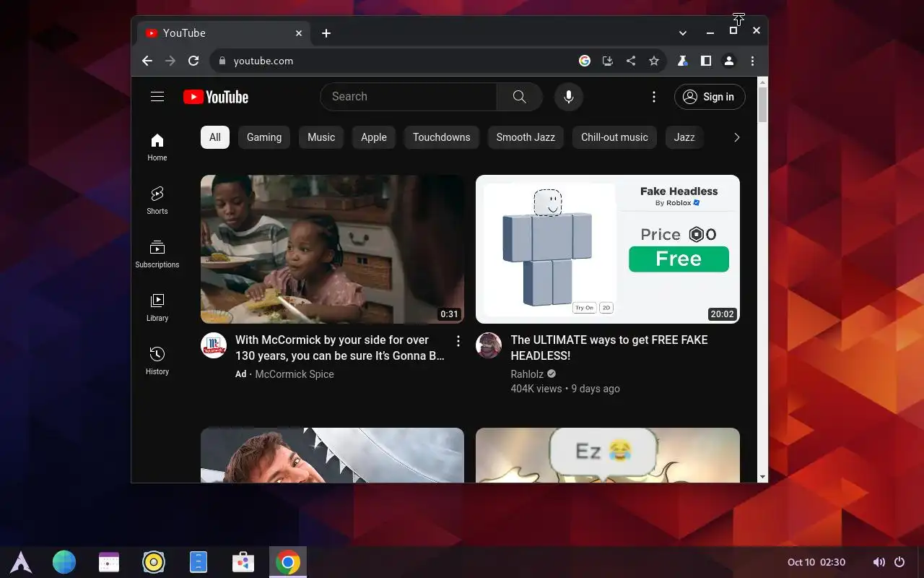Select the Gaming filter chip
Viewport: 924px width, 578px height.
tap(264, 137)
